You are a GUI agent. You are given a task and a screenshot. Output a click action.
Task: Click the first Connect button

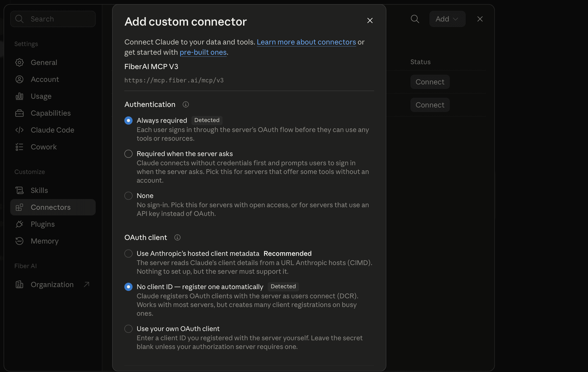point(430,82)
